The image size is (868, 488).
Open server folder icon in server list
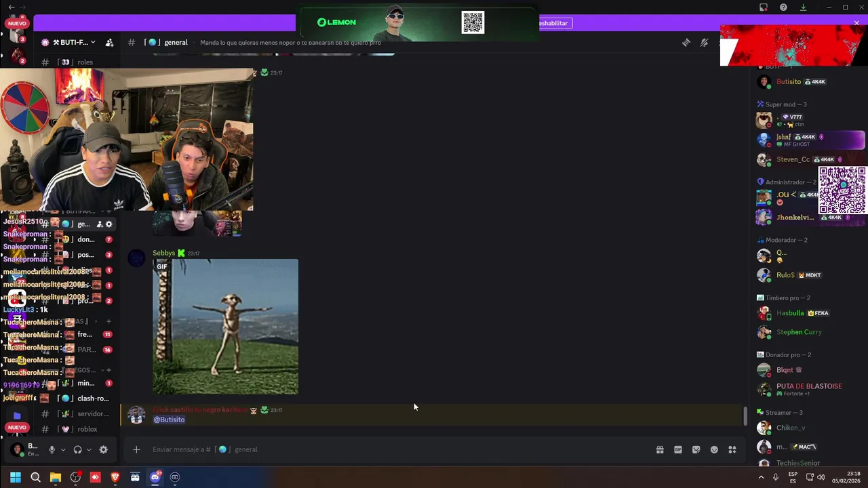17,415
